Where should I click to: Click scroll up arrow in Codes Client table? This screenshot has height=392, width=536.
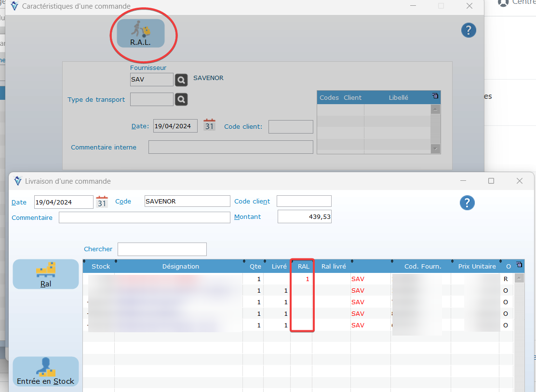pos(435,109)
